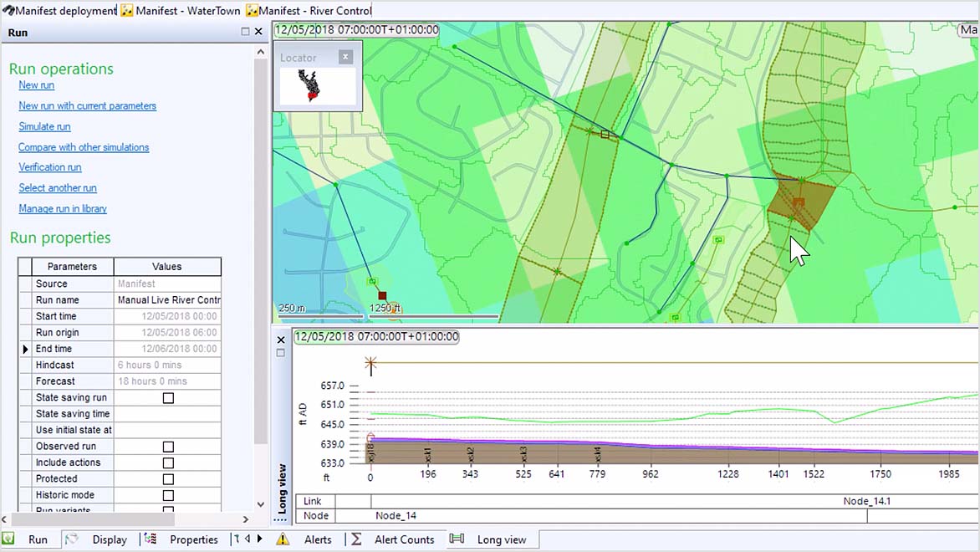Open Compare with other simulations
Image resolution: width=980 pixels, height=552 pixels.
(84, 147)
